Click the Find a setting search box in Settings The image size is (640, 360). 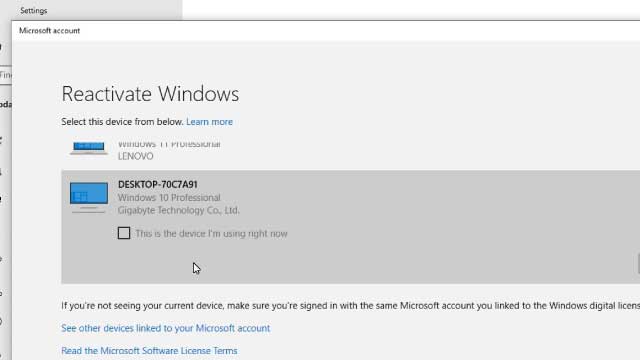click(5, 75)
